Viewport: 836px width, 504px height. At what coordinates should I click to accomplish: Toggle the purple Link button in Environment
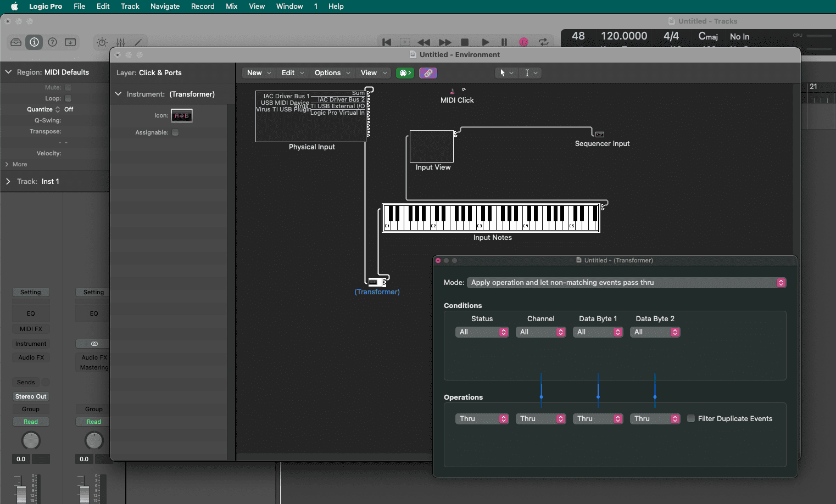pos(428,73)
